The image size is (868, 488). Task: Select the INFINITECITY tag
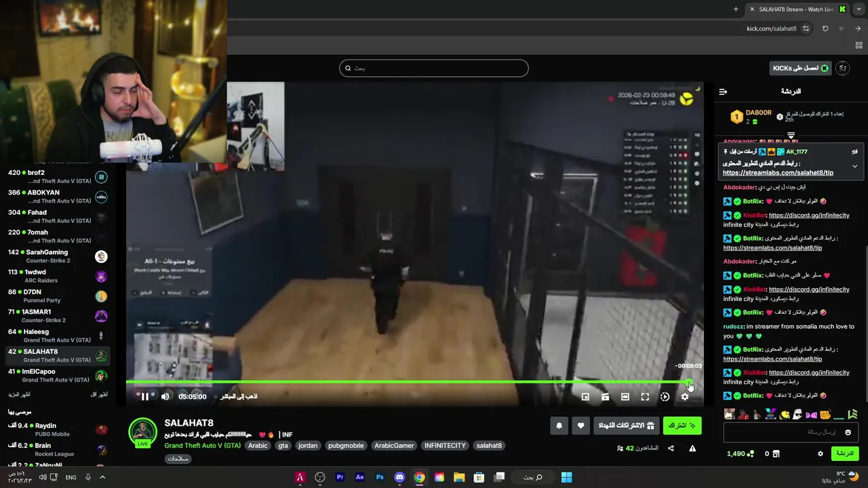445,445
